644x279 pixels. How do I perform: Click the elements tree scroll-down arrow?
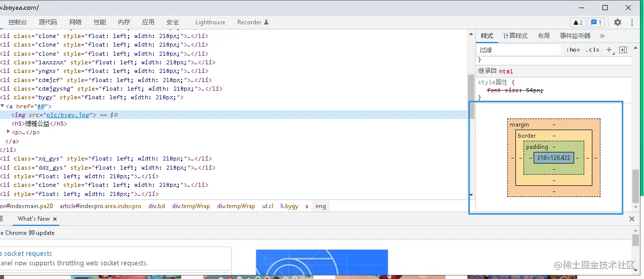(x=471, y=195)
